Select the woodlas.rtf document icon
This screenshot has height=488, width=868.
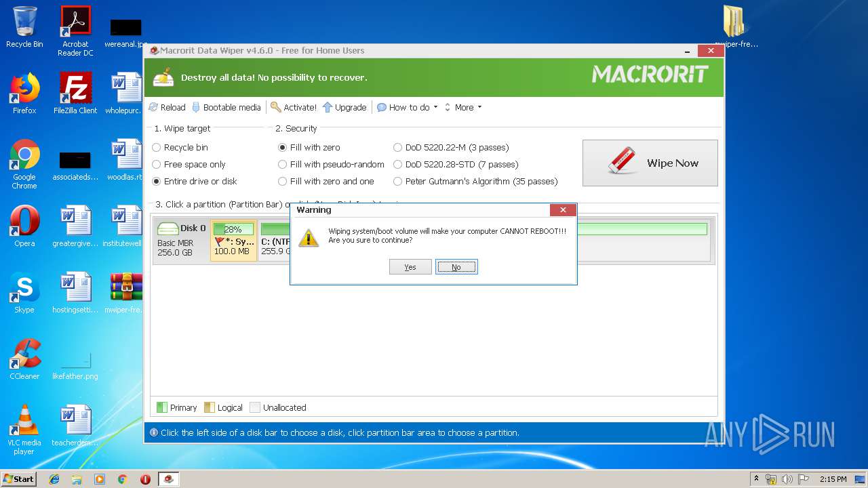(x=126, y=159)
